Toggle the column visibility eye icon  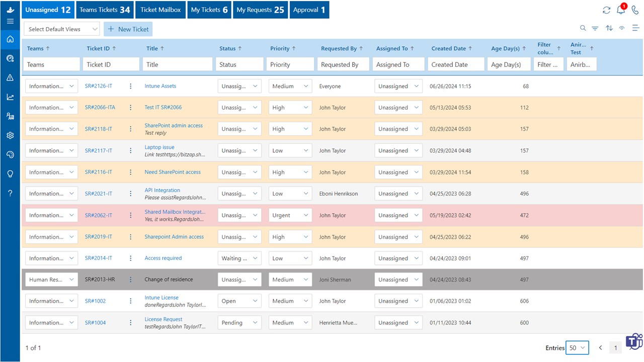click(622, 29)
